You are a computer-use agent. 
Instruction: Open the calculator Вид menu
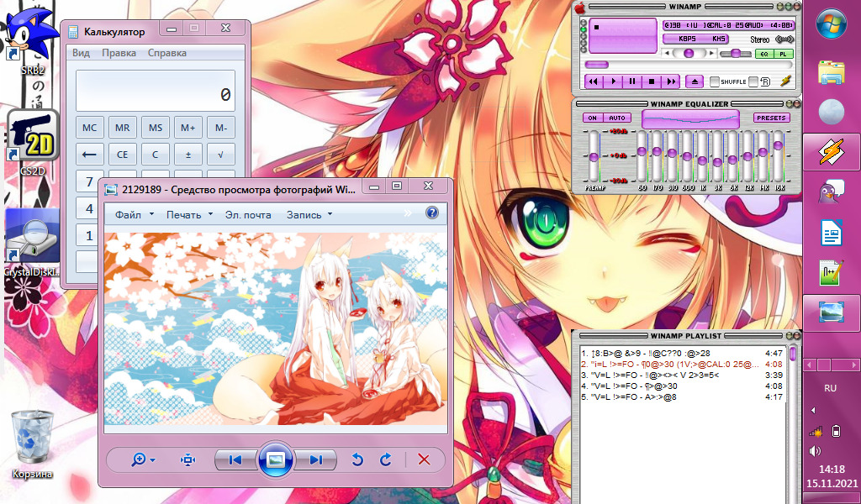81,53
